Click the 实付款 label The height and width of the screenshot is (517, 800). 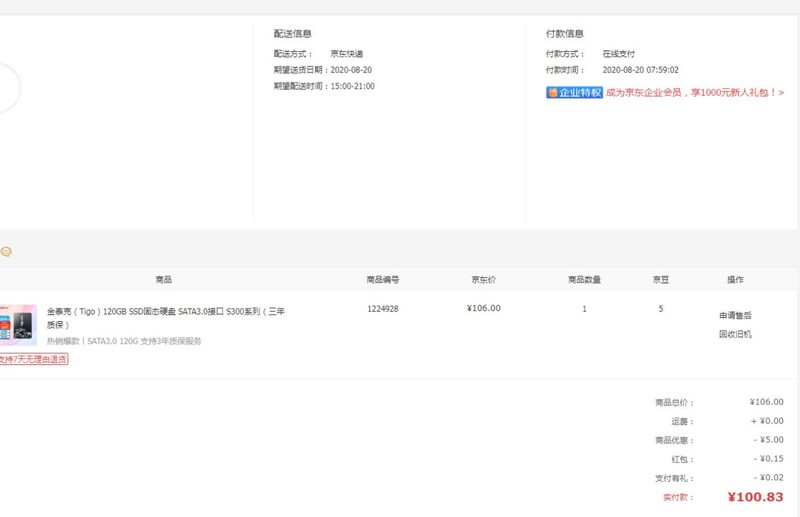click(x=678, y=497)
